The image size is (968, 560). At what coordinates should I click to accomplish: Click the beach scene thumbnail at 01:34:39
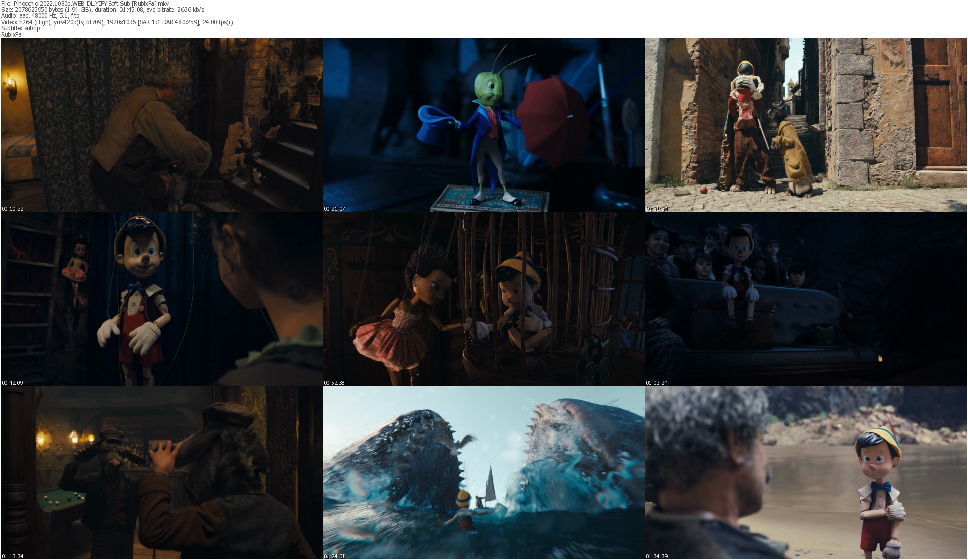(x=806, y=473)
